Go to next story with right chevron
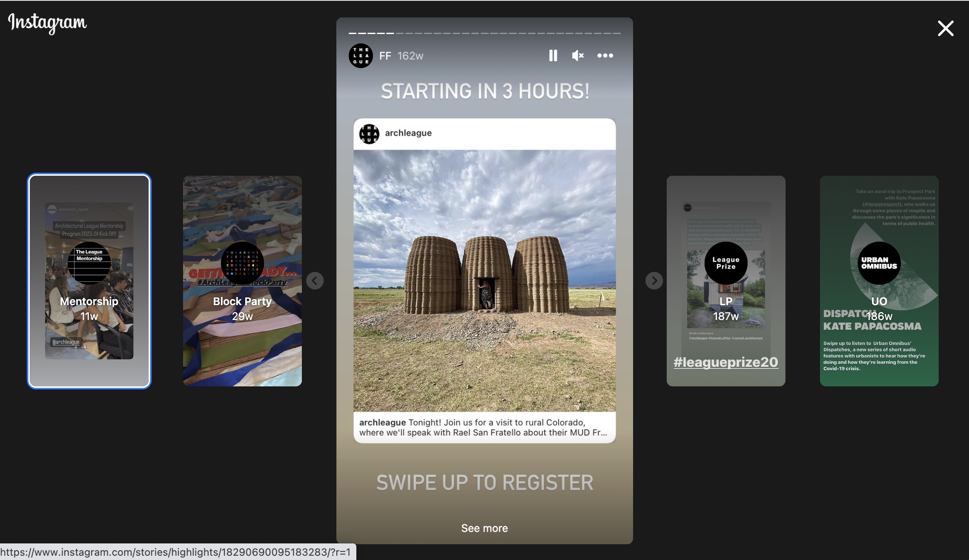969x560 pixels. [654, 281]
